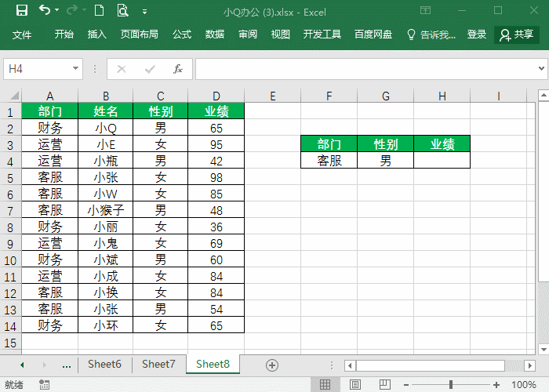
Task: Click the greyed-out Redo arrow
Action: (x=72, y=10)
